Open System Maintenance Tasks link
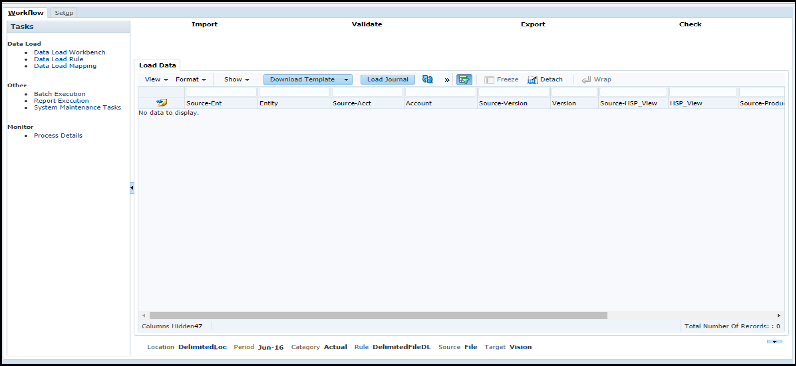The width and height of the screenshot is (796, 366). (x=77, y=108)
